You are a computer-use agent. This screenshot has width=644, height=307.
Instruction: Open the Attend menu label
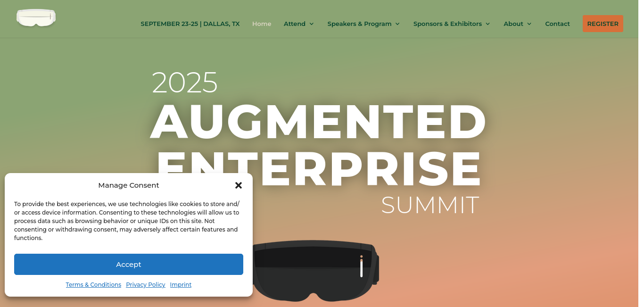(295, 24)
